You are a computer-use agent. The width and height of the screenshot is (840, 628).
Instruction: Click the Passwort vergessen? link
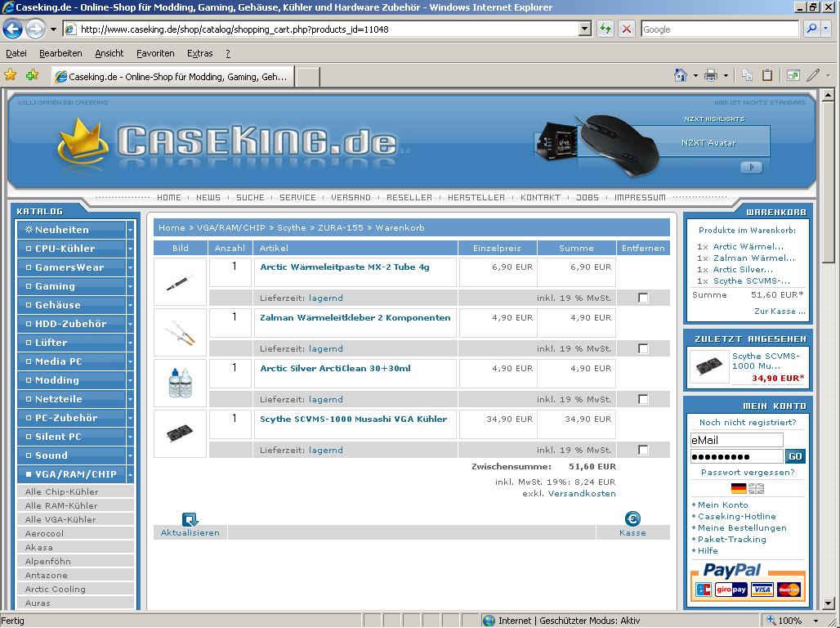point(748,472)
